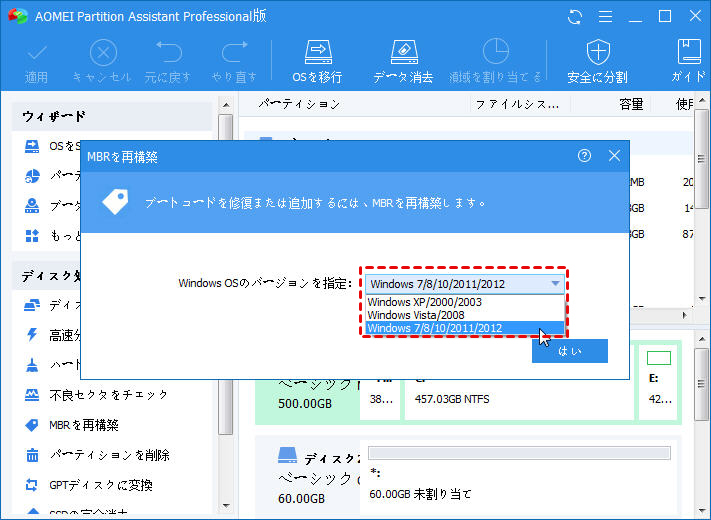Click the 容量 column header
The width and height of the screenshot is (711, 520).
[631, 104]
